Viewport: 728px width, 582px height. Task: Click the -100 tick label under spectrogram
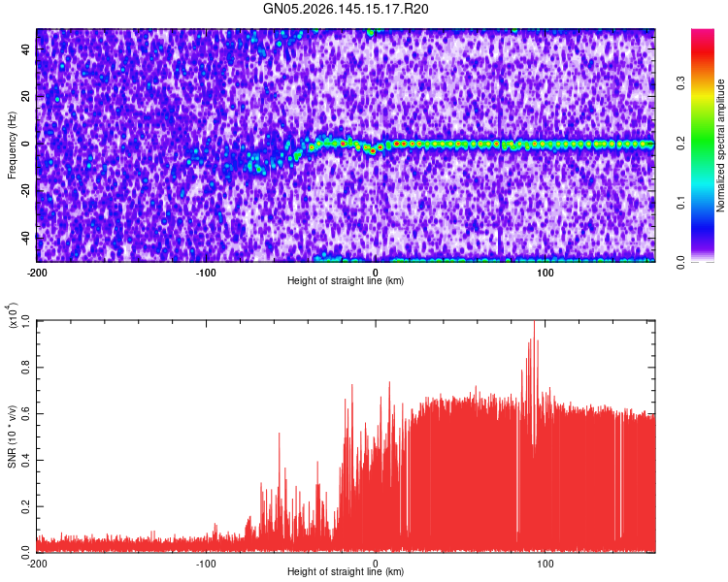[206, 273]
